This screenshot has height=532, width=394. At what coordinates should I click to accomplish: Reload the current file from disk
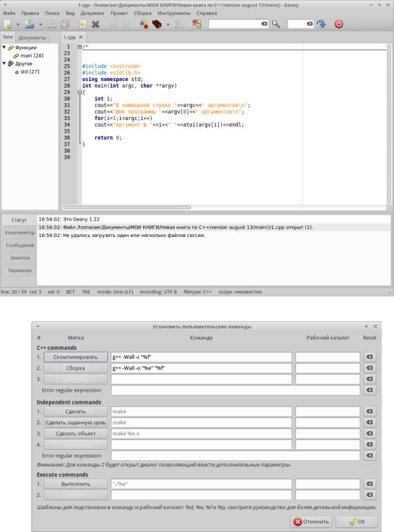click(82, 24)
